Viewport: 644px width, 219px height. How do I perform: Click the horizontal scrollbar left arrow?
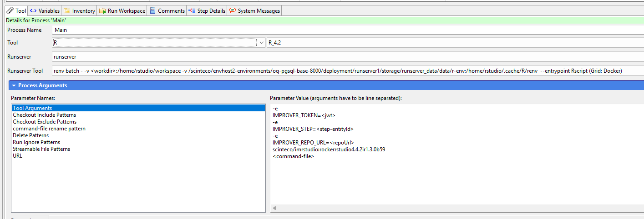(x=274, y=208)
